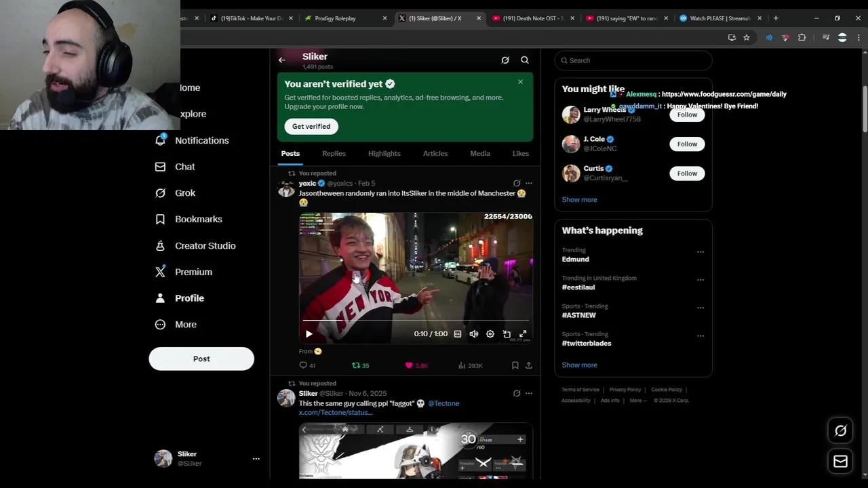Mute the video using speaker icon
The image size is (868, 488).
(474, 334)
